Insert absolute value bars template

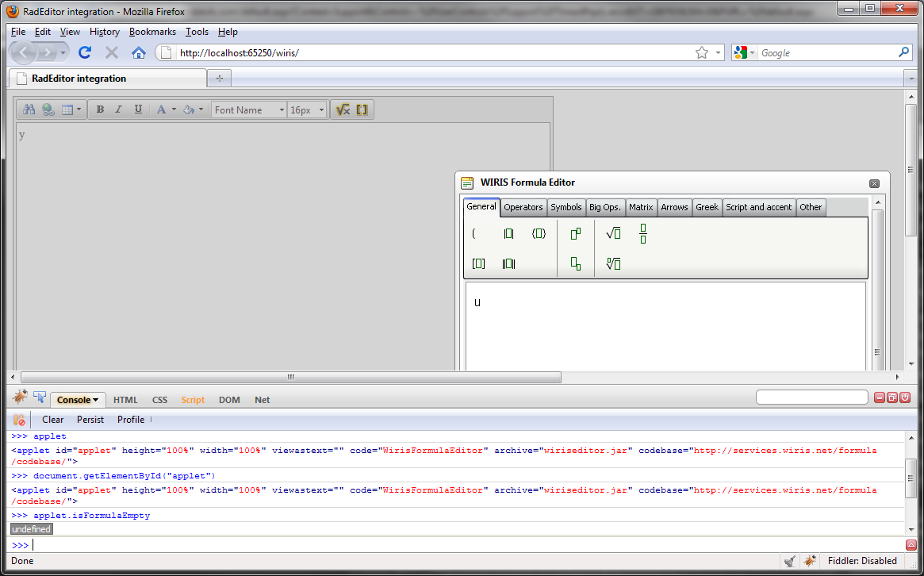click(x=508, y=234)
